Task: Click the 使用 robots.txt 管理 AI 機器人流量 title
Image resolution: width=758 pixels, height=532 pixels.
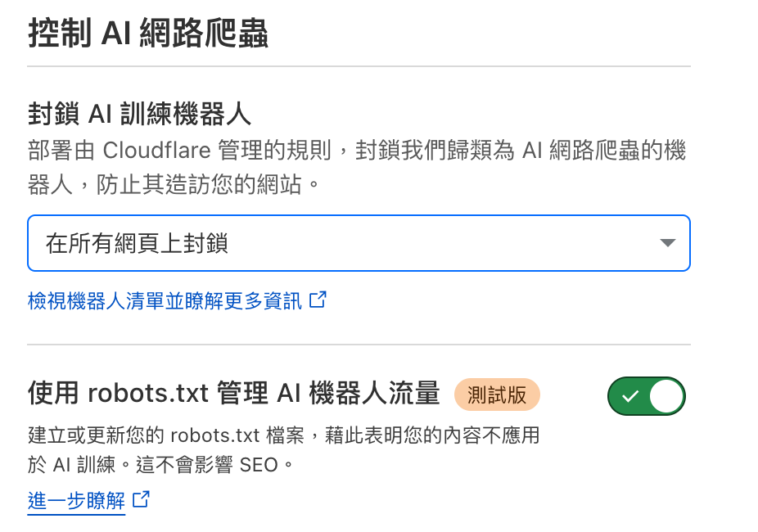Action: tap(234, 394)
